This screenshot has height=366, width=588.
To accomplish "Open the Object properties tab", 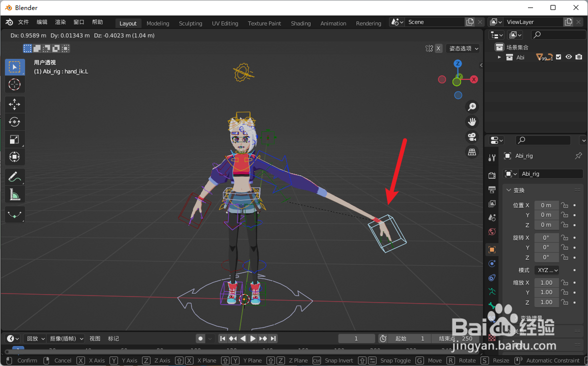I will coord(492,250).
